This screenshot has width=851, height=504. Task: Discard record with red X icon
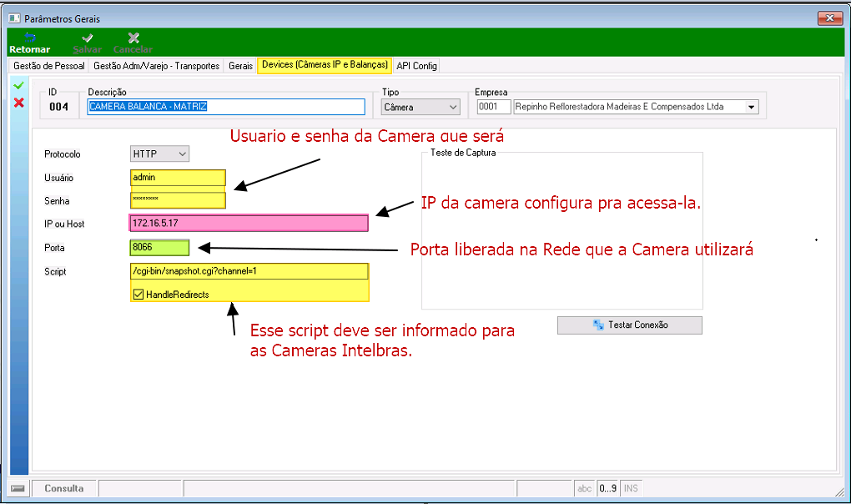pos(19,103)
